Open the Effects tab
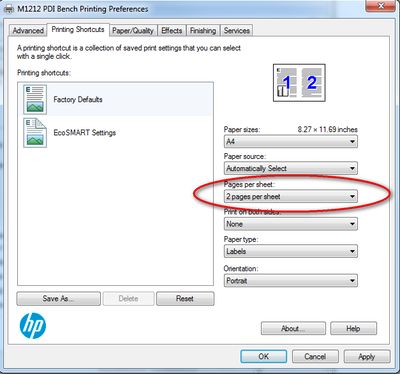 click(171, 31)
